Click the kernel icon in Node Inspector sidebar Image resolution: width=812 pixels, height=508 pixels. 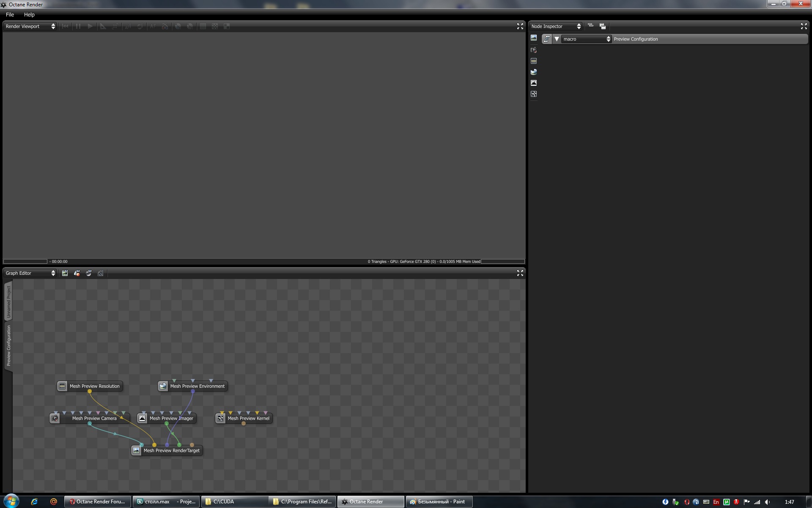pyautogui.click(x=534, y=94)
